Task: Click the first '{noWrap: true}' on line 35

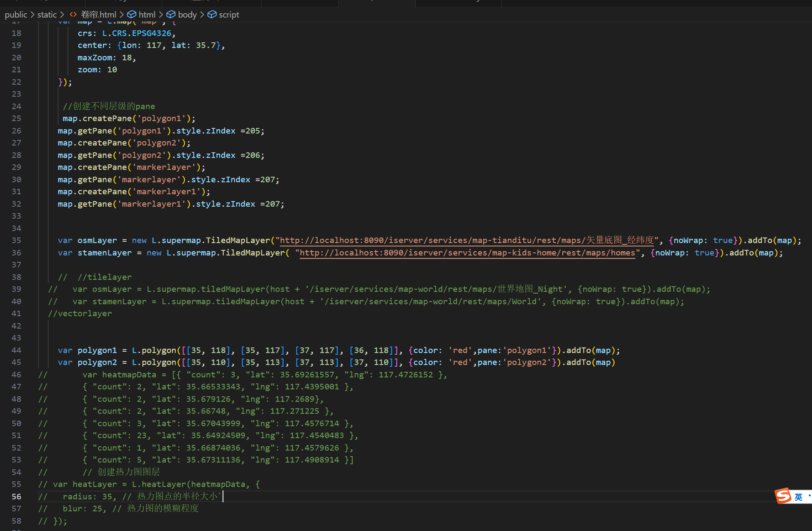Action: pyautogui.click(x=703, y=240)
